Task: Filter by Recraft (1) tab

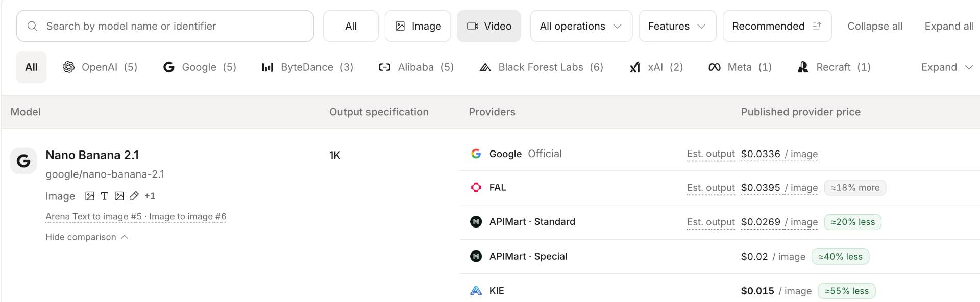Action: [834, 67]
